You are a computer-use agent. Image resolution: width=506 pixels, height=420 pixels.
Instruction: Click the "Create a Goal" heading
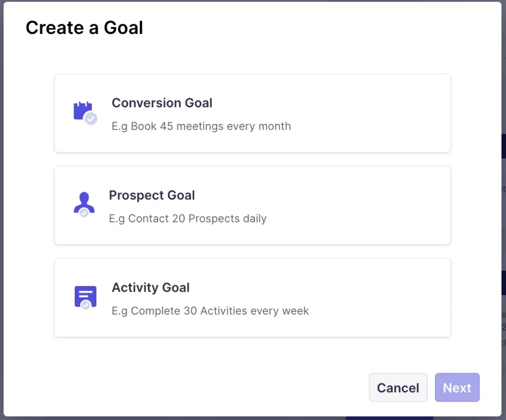84,28
